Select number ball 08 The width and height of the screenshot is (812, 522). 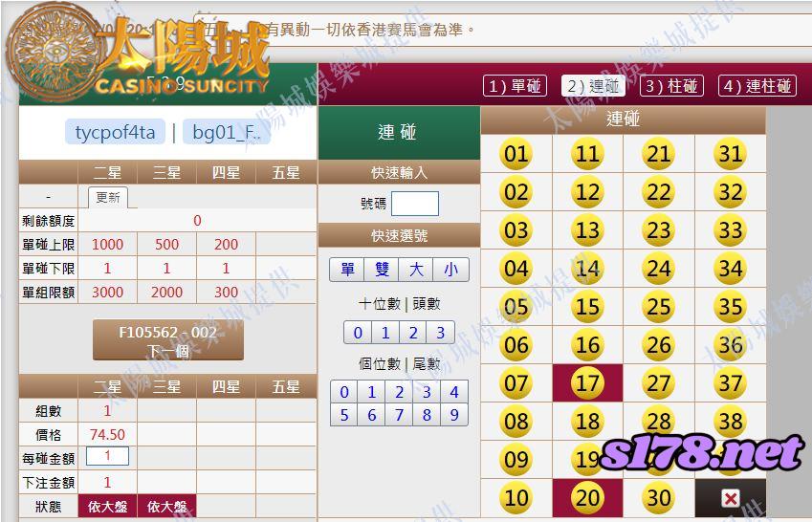[x=516, y=422]
